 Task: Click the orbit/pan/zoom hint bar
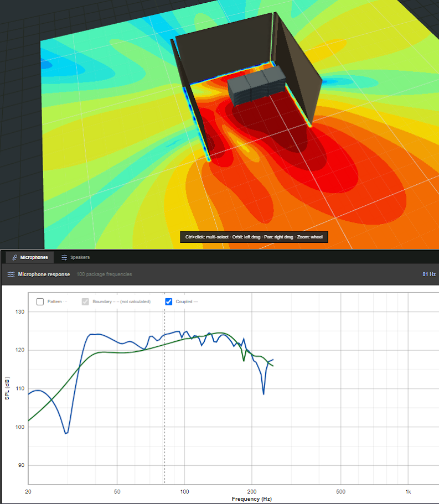pyautogui.click(x=254, y=237)
